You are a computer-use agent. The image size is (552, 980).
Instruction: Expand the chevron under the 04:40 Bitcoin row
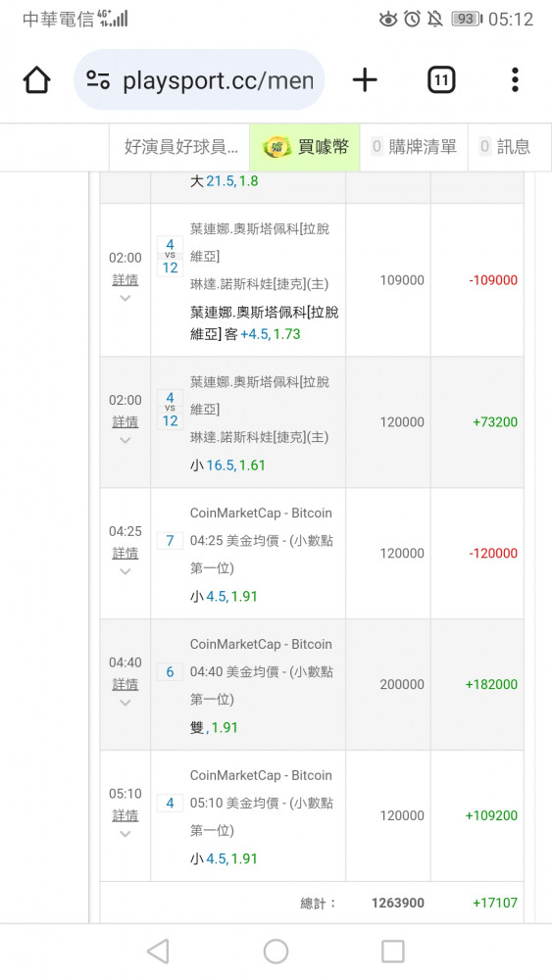[x=125, y=703]
